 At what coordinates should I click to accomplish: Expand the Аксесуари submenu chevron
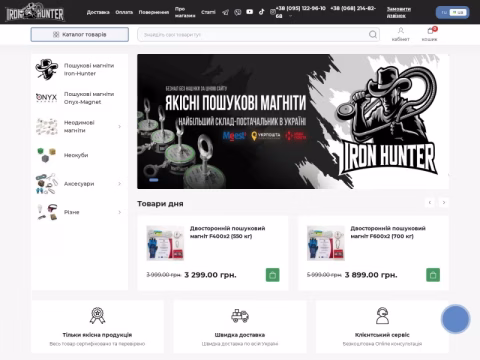(119, 184)
